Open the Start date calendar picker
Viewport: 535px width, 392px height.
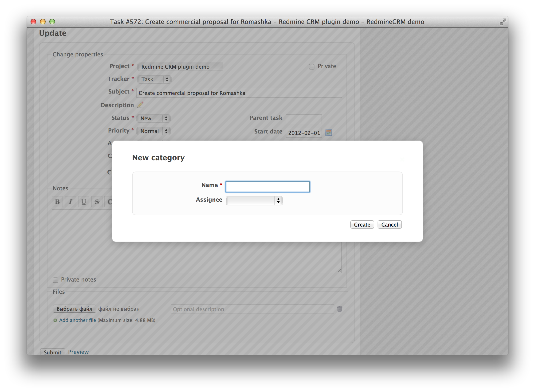329,133
